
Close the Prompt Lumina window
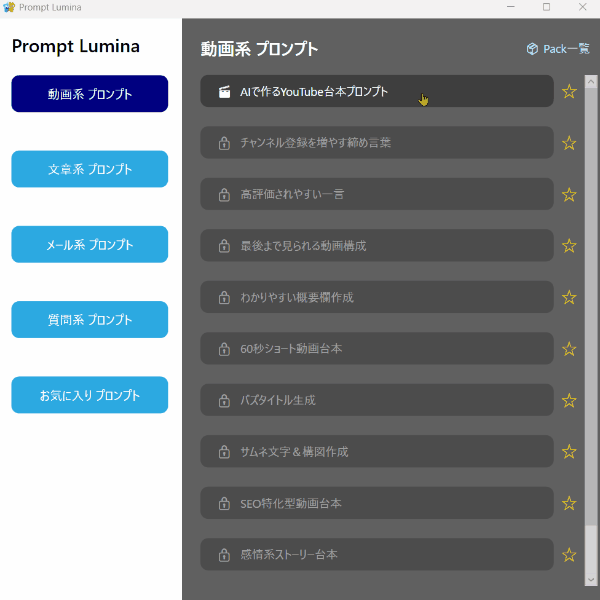(582, 7)
